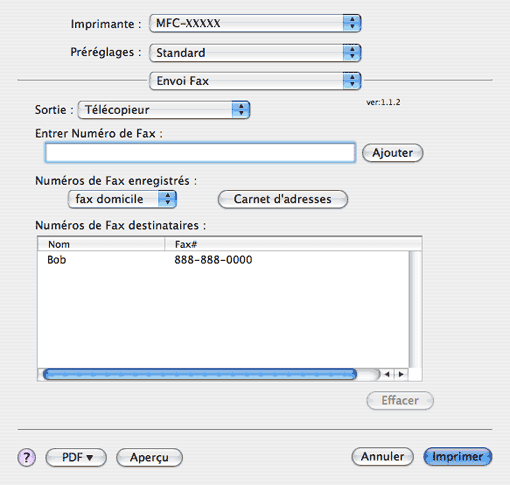Open the Envoi Fax pane selector

pyautogui.click(x=255, y=81)
